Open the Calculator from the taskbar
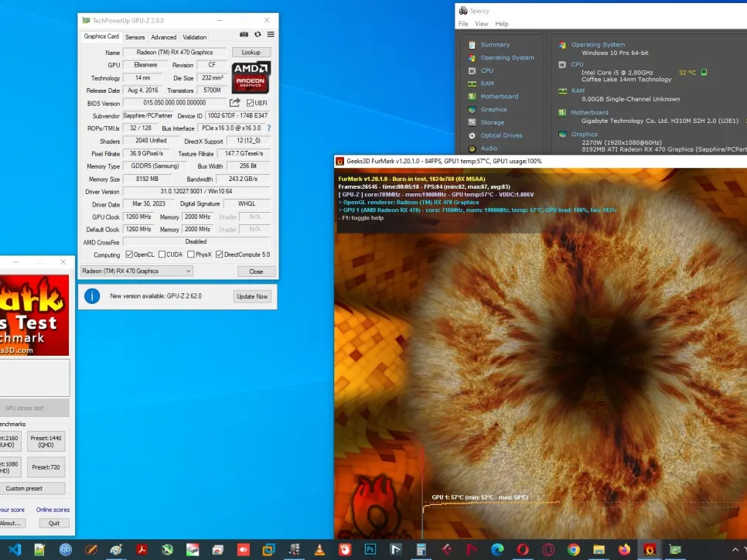This screenshot has height=560, width=747. [421, 549]
